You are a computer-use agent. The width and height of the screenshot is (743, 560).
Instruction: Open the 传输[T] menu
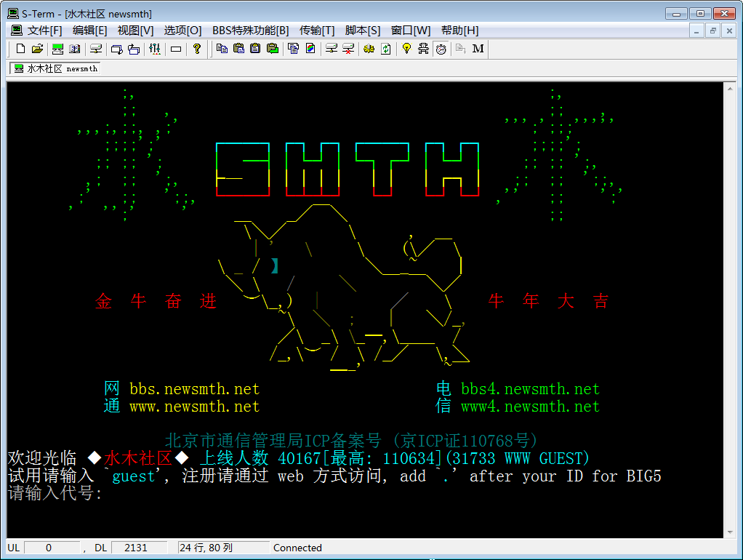point(317,31)
